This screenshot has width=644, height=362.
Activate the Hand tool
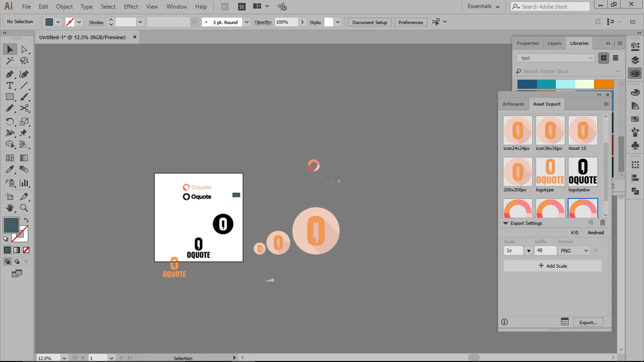pos(10,208)
